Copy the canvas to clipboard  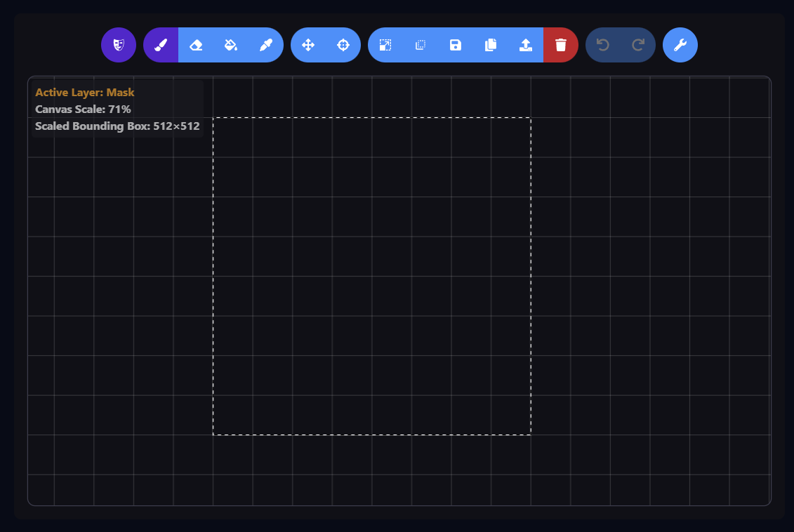(x=491, y=45)
